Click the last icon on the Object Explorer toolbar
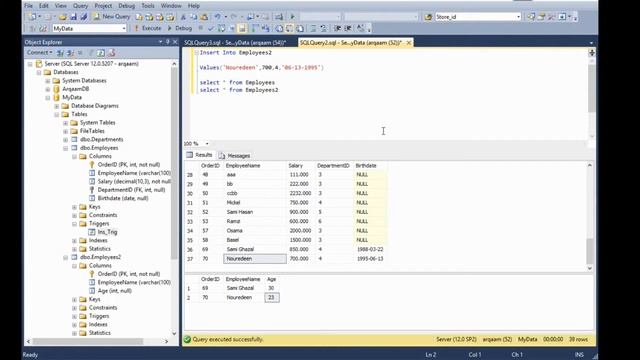Image resolution: width=640 pixels, height=360 pixels. [x=111, y=53]
